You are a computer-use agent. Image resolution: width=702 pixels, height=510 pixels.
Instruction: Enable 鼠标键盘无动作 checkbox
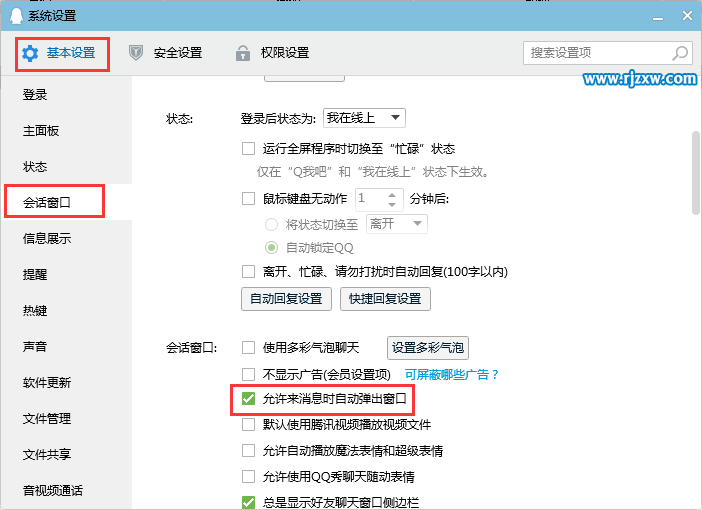pyautogui.click(x=248, y=198)
